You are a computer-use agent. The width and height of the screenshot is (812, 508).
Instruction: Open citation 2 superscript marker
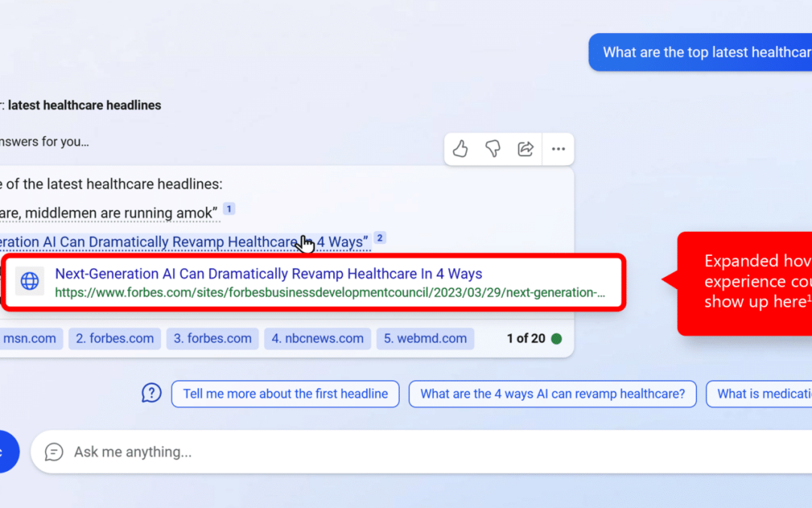(x=380, y=238)
